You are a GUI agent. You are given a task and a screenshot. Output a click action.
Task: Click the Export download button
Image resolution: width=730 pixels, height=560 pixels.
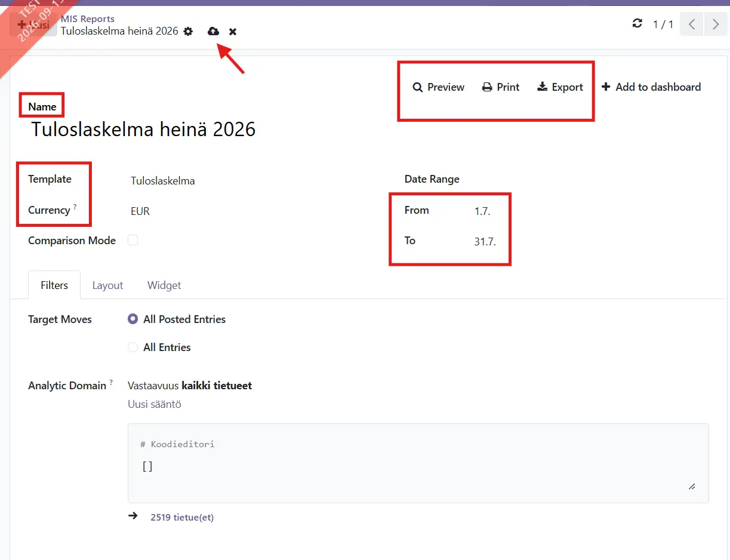coord(560,87)
